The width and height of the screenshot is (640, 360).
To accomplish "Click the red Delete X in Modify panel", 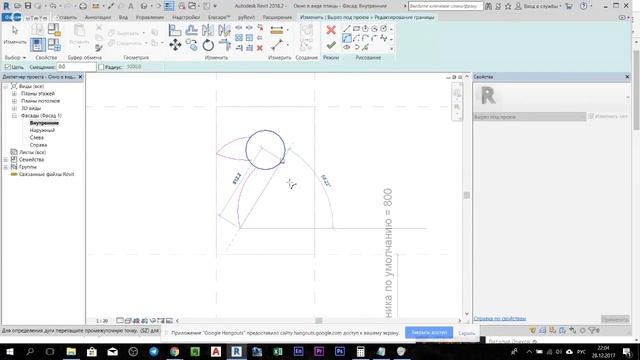I will click(x=260, y=48).
